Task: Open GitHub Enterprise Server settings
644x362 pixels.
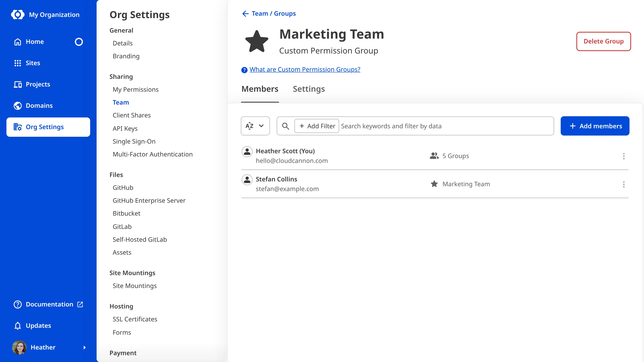Action: 149,201
